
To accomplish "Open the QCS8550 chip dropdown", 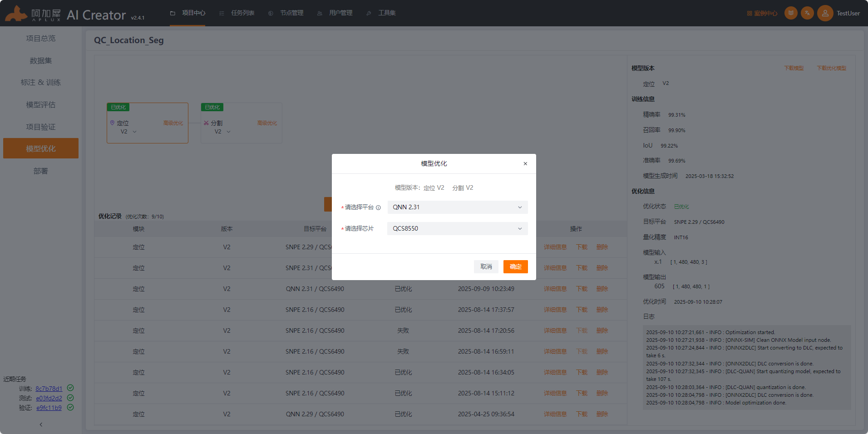I will 458,228.
